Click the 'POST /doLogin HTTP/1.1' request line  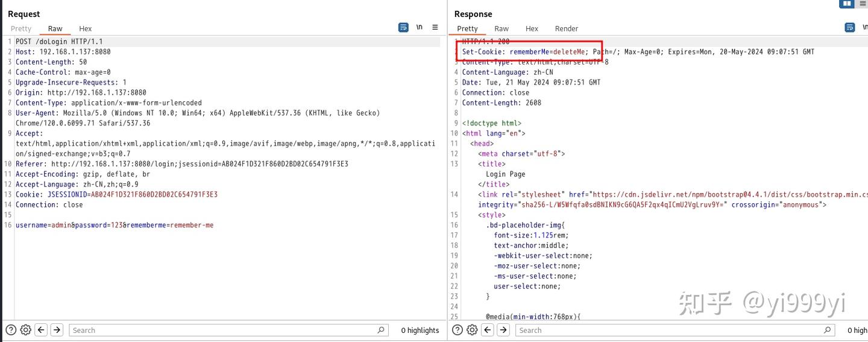59,42
